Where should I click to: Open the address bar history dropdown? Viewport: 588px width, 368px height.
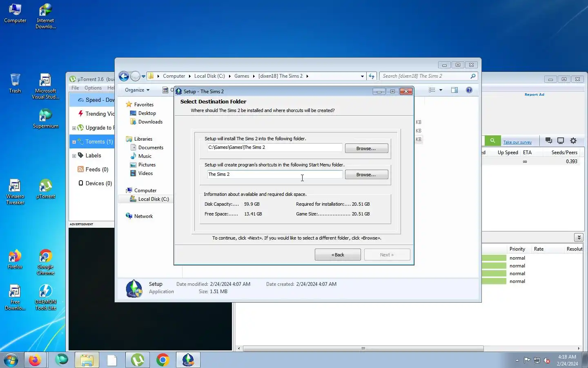pos(362,76)
